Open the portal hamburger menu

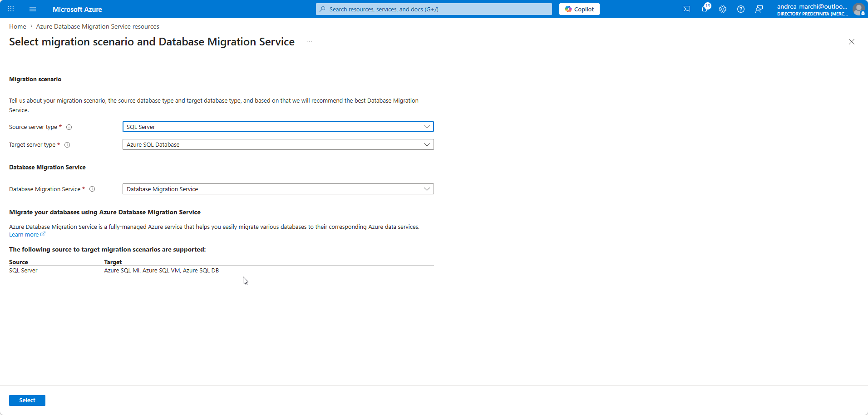[33, 9]
